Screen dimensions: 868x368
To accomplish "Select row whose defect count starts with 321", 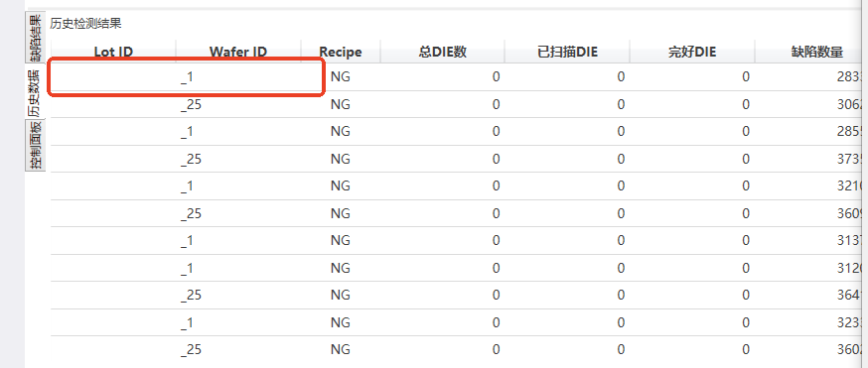I will 460,186.
